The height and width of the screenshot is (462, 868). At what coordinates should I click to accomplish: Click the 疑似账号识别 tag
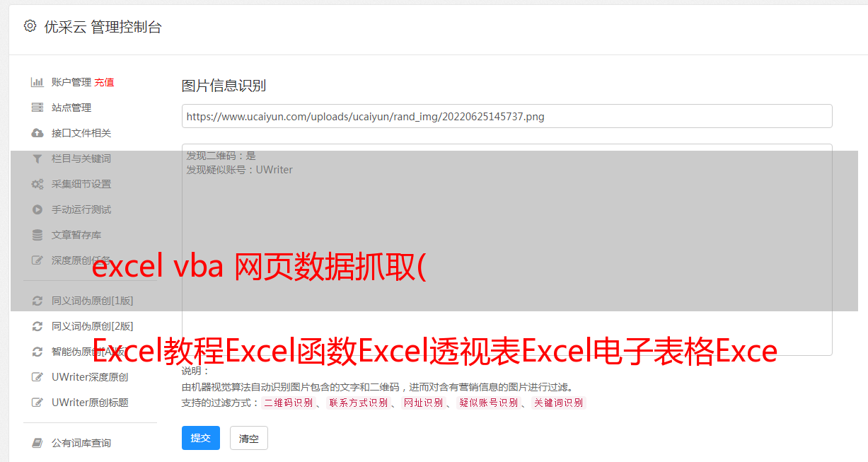[x=488, y=403]
